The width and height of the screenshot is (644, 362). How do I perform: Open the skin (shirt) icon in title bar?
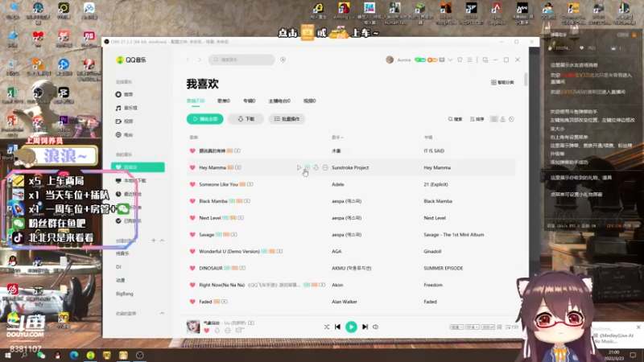pyautogui.click(x=460, y=60)
